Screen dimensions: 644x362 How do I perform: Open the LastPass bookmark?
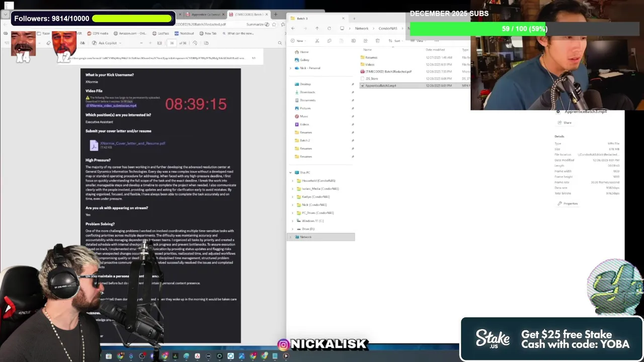160,33
